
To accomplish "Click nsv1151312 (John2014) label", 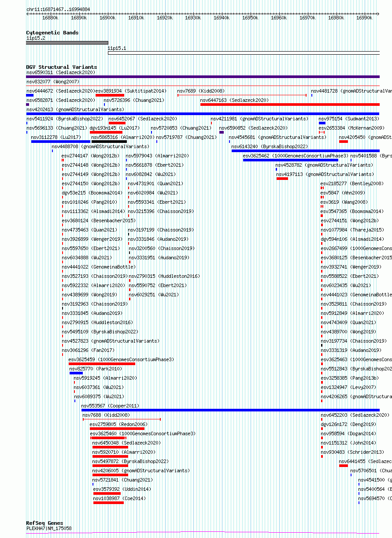I will tap(348, 443).
